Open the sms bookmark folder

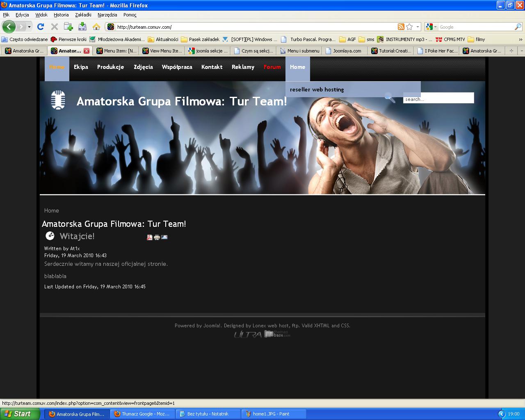click(x=367, y=39)
